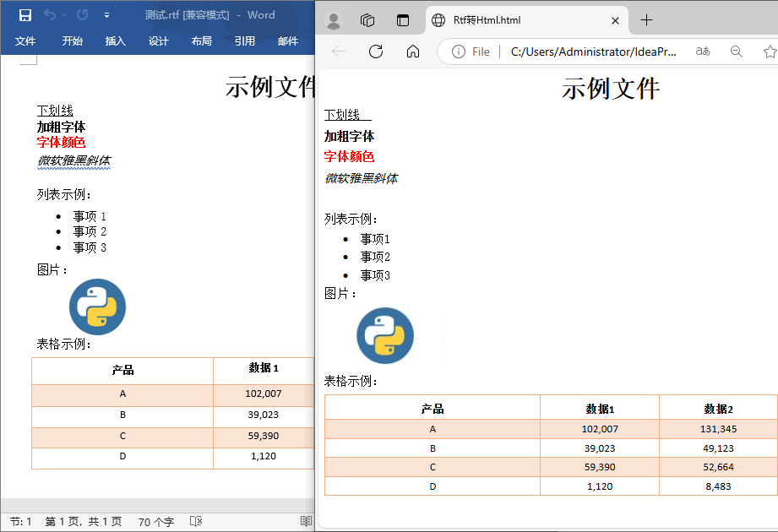Click the 70 个字 word count

[x=155, y=522]
